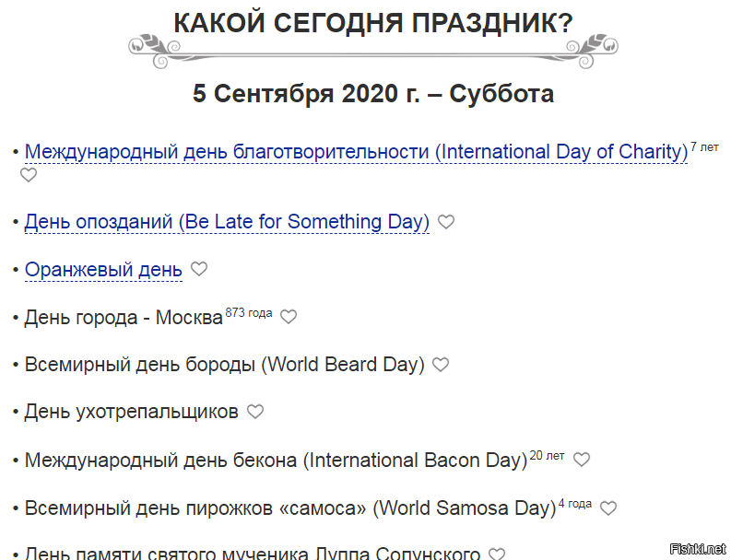Viewport: 731px width, 560px height.
Task: Click heart beside День города - Москва
Action: [x=289, y=317]
